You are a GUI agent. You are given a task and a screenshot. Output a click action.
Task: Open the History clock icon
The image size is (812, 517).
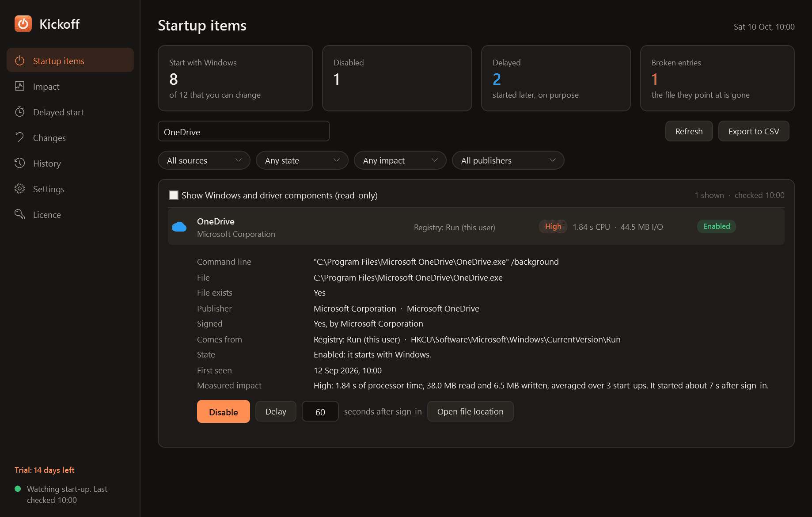[20, 163]
